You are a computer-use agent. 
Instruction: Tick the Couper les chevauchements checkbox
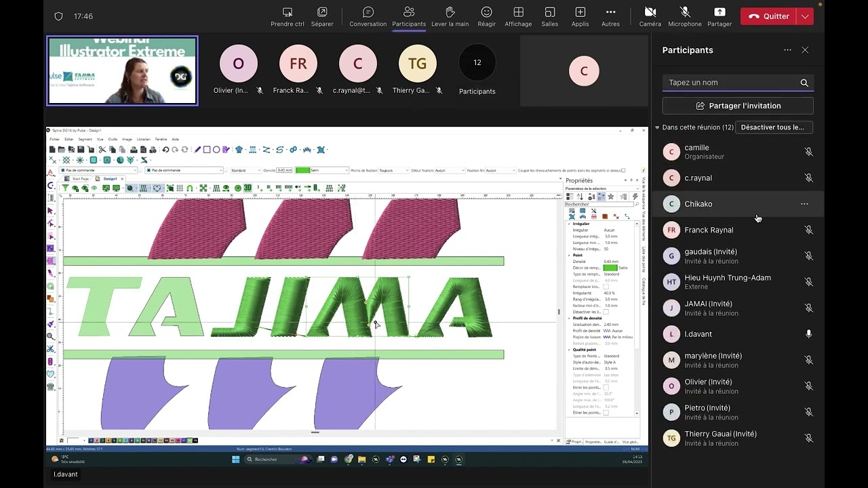point(623,170)
